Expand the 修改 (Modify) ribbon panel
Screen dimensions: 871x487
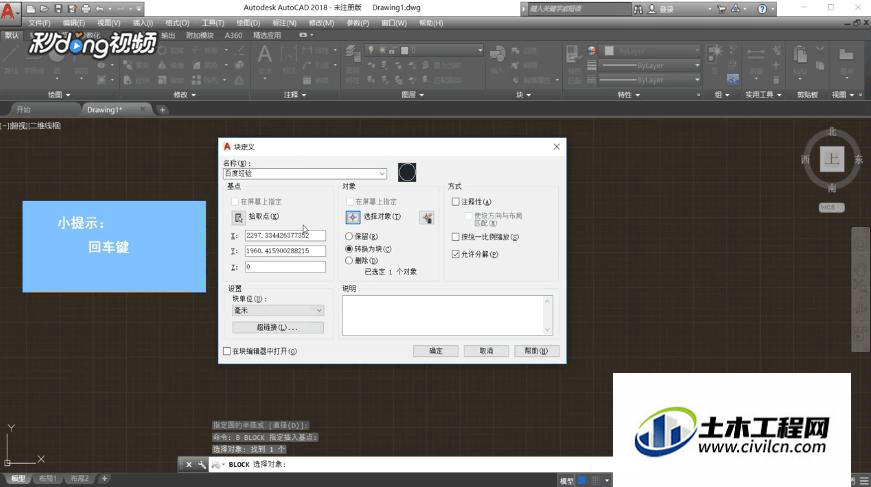click(x=185, y=95)
